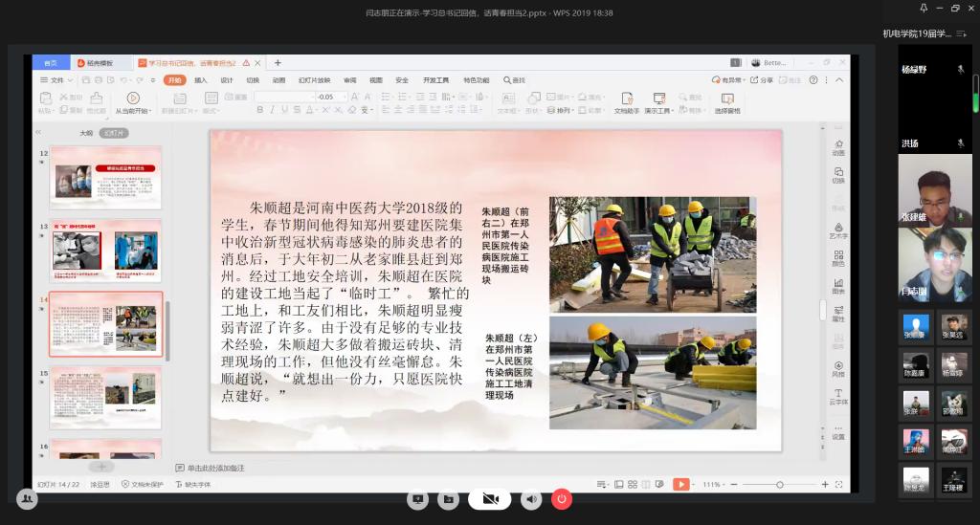Image resolution: width=980 pixels, height=525 pixels.
Task: Open the 设置 settings side panel icon
Action: point(838,432)
